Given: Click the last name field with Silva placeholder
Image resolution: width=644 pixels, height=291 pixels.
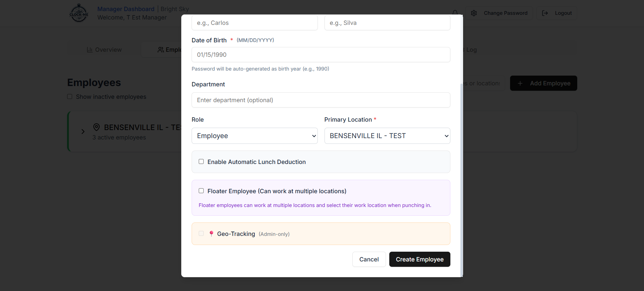Looking at the screenshot, I should pos(387,23).
